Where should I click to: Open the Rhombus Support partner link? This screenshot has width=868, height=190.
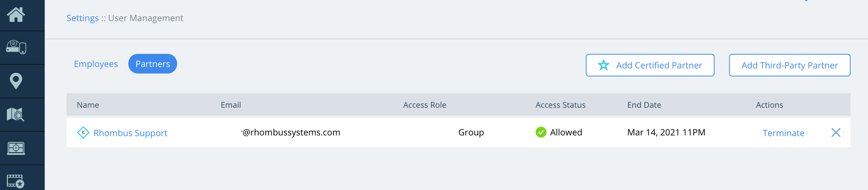(130, 133)
